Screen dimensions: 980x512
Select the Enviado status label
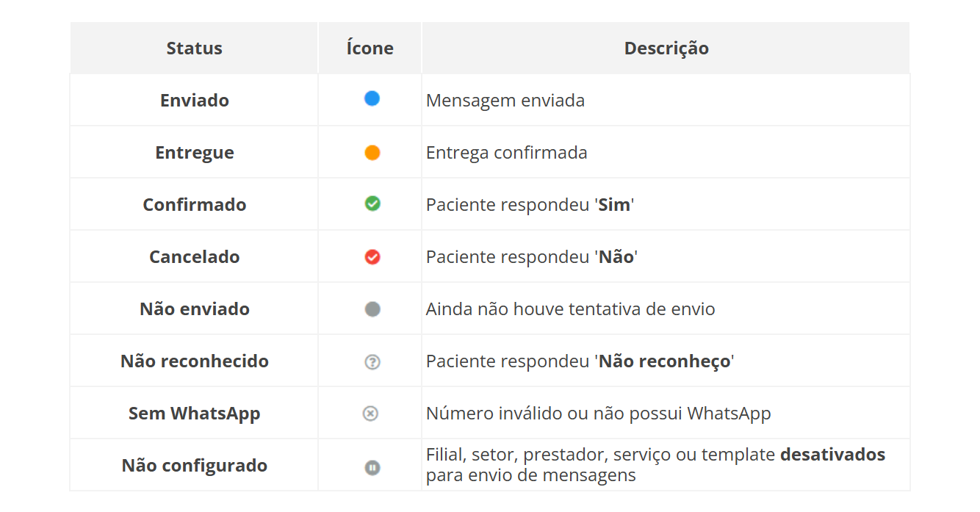(x=194, y=101)
